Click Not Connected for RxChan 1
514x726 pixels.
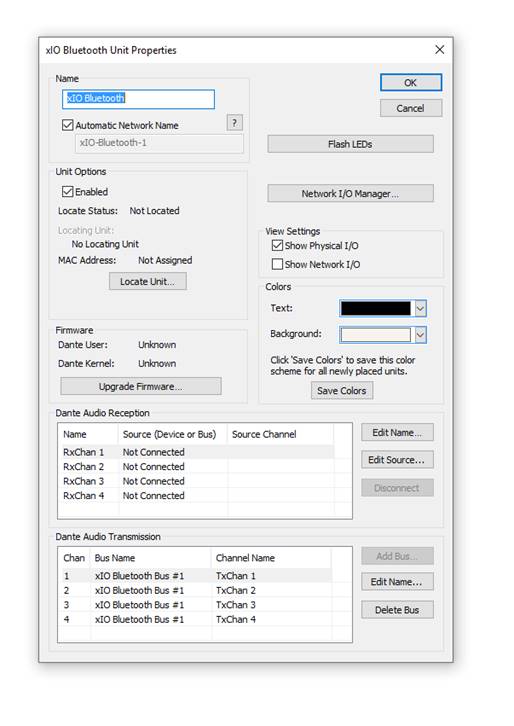(154, 452)
